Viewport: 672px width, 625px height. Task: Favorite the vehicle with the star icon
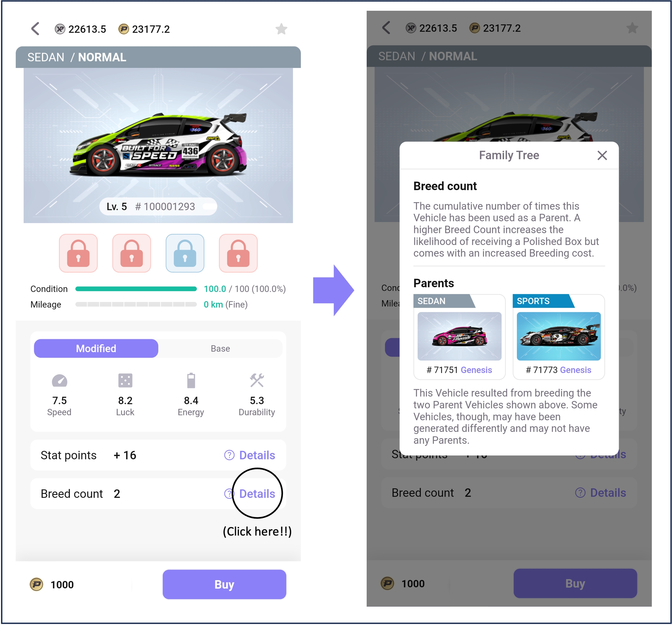click(281, 29)
